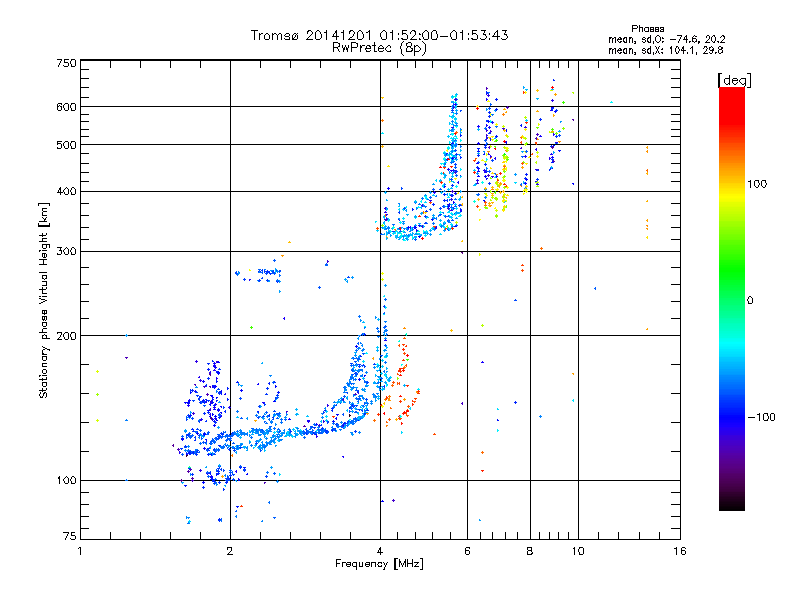800x600 pixels.
Task: Click the subtitle "RwPretec (8p)"
Action: click(380, 48)
